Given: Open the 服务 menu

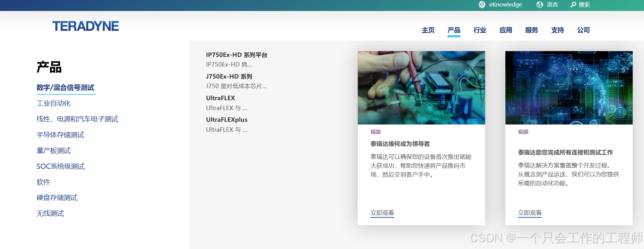Looking at the screenshot, I should pos(532,30).
